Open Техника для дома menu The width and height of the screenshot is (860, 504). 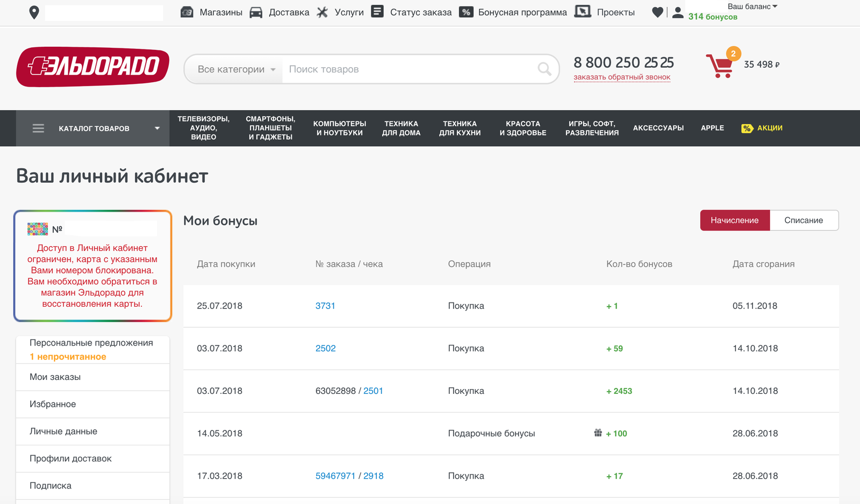click(x=401, y=128)
